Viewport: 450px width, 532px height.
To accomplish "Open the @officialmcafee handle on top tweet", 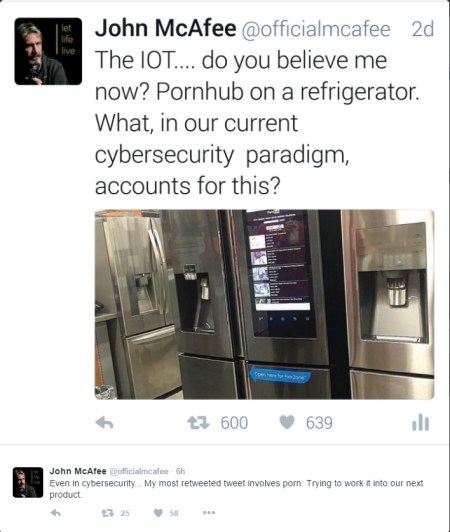I will tap(316, 29).
